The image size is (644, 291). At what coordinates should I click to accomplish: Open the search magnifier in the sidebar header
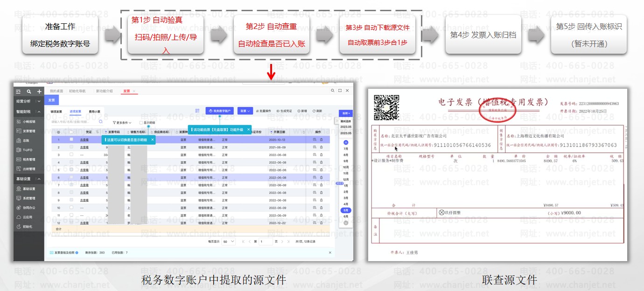(29, 92)
